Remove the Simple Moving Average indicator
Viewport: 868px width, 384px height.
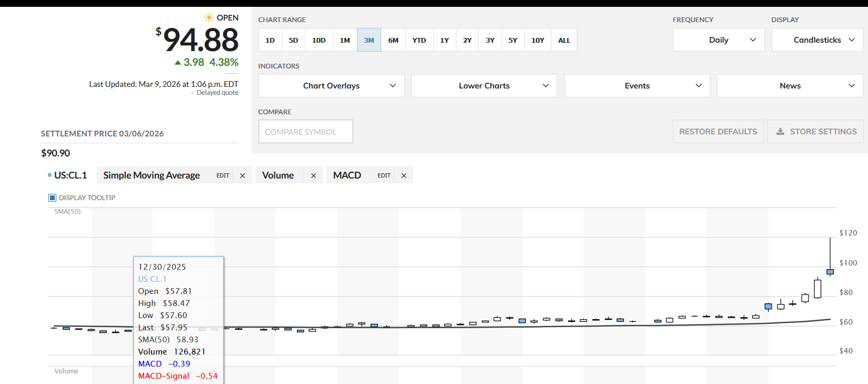[x=243, y=175]
